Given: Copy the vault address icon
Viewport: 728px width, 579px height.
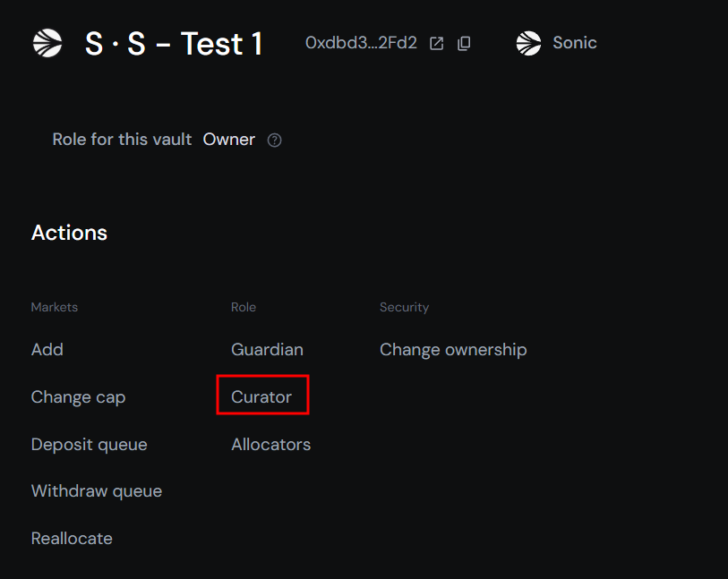Looking at the screenshot, I should coord(464,43).
